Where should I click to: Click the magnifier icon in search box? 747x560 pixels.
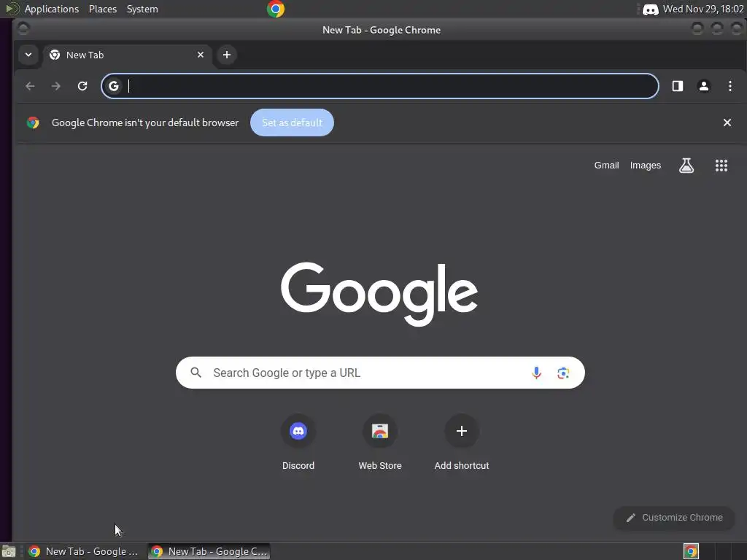pos(196,373)
